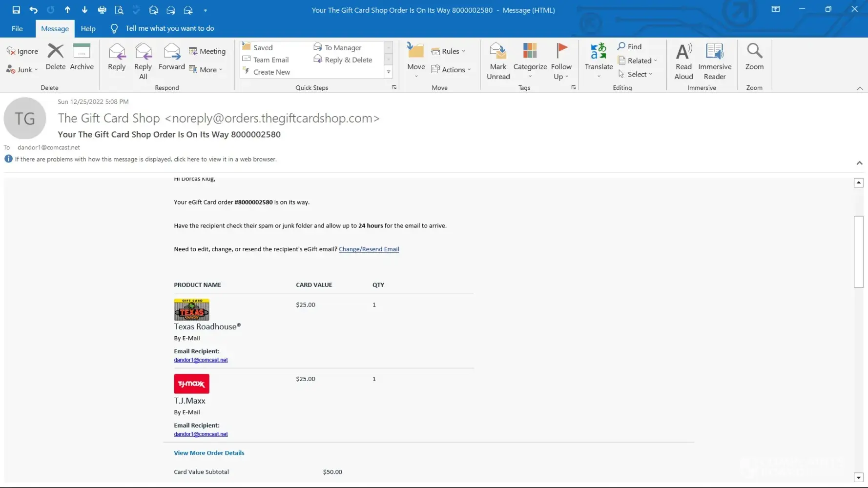This screenshot has height=488, width=868.
Task: Expand the Rules dropdown
Action: [448, 51]
